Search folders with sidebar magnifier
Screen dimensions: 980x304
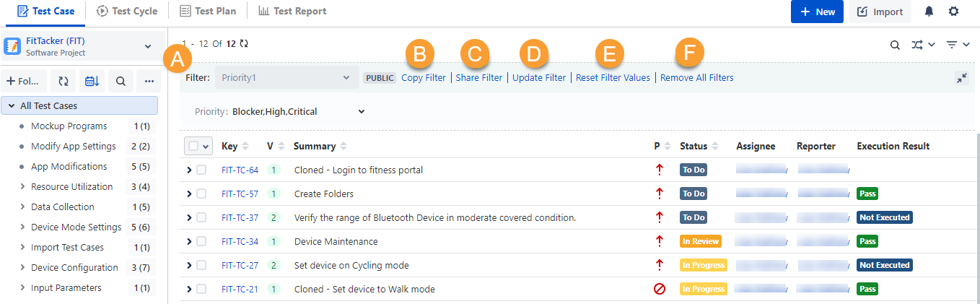pyautogui.click(x=121, y=82)
